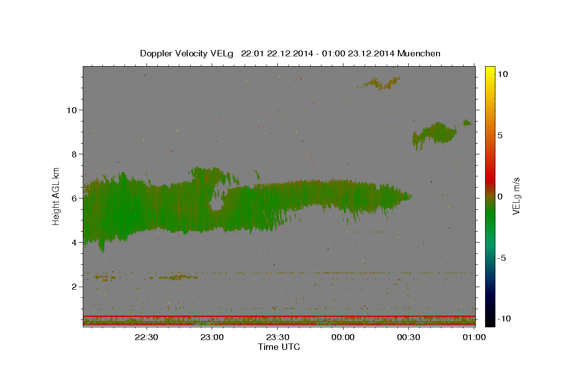Click the colorbar label '-5'
This screenshot has width=588, height=392.
tap(502, 257)
